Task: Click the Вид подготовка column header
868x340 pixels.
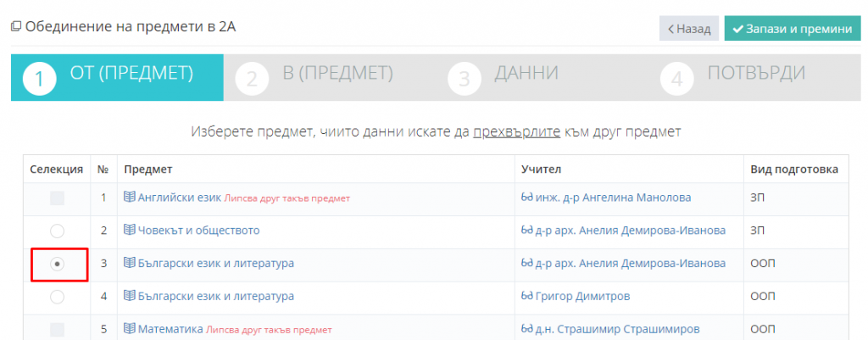Action: pyautogui.click(x=794, y=169)
